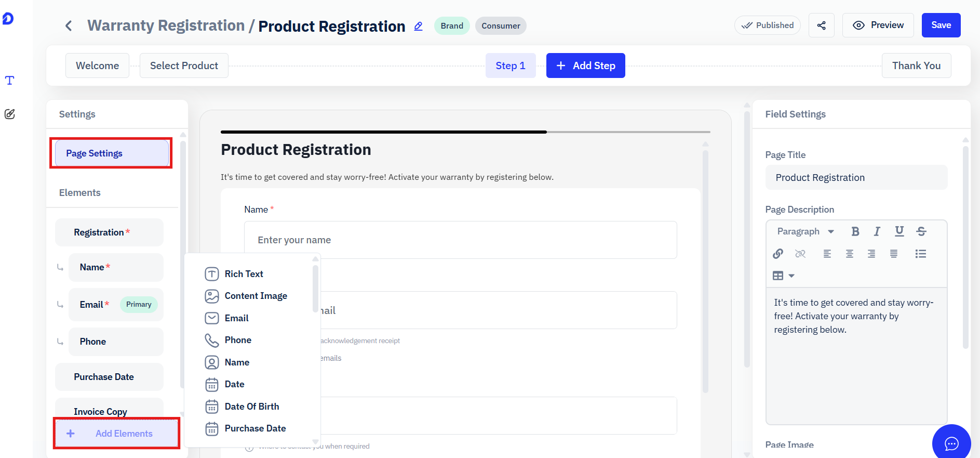The image size is (980, 458).
Task: Click the share icon button
Action: (x=822, y=25)
